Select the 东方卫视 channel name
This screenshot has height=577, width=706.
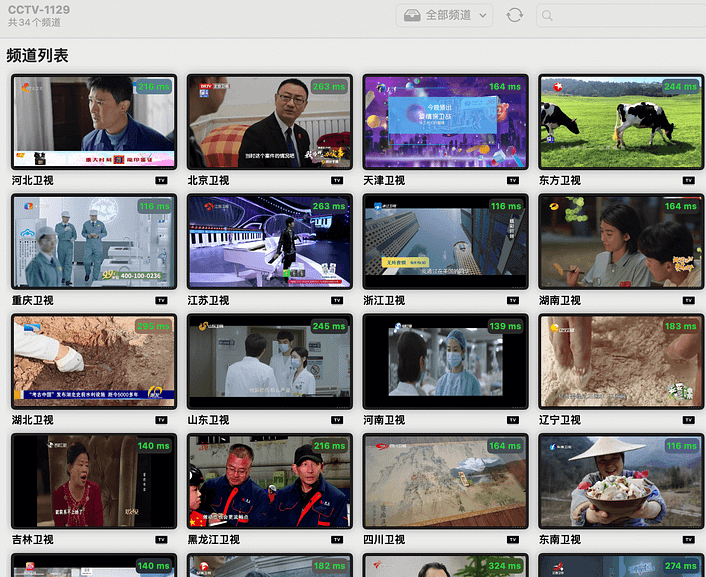pos(560,181)
